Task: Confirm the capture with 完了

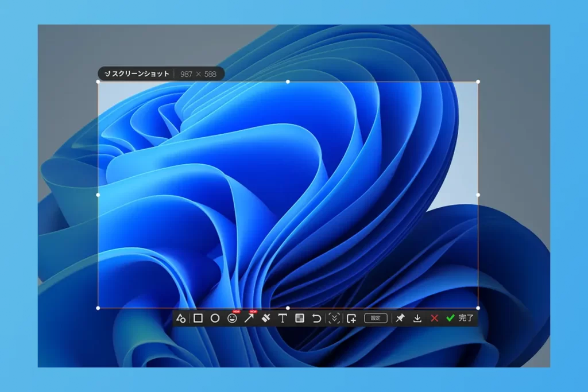Action: (x=460, y=318)
